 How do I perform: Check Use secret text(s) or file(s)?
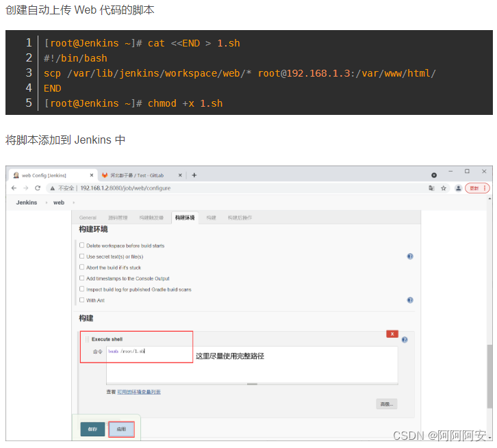81,256
